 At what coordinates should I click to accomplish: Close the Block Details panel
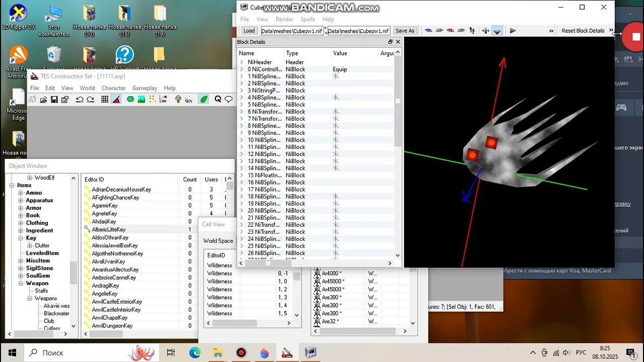[x=398, y=42]
